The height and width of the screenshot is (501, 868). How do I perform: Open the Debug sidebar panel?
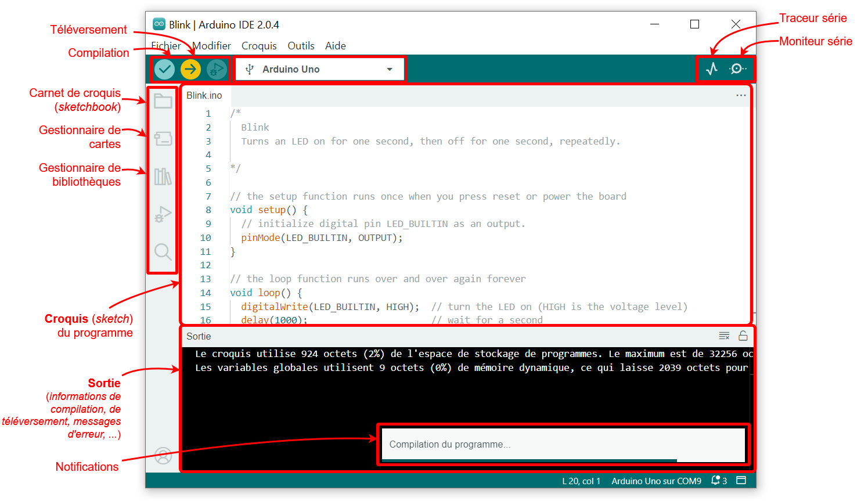click(x=163, y=214)
